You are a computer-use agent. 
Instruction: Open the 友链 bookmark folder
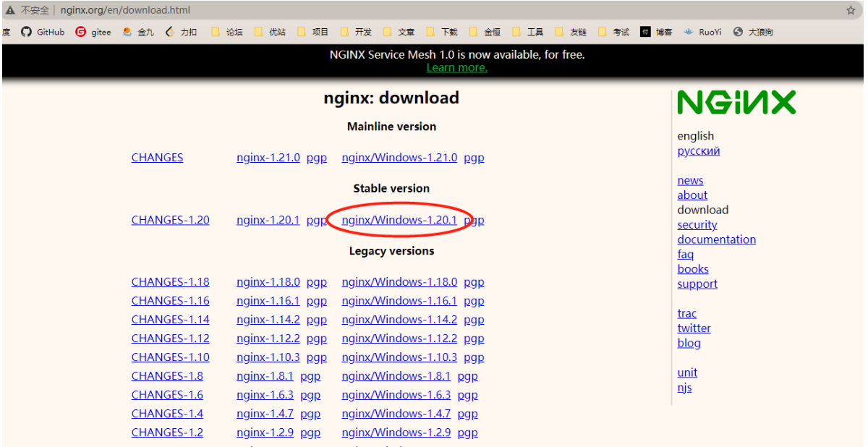click(571, 32)
